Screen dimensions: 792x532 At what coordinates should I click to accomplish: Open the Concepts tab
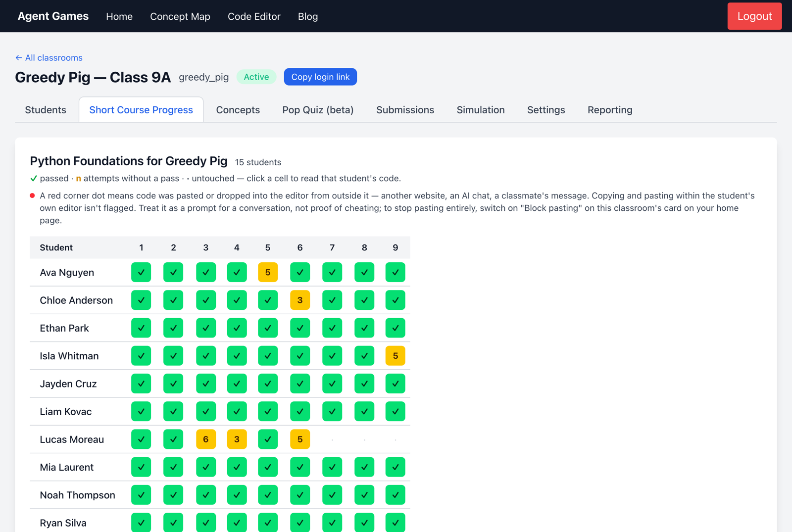point(238,110)
